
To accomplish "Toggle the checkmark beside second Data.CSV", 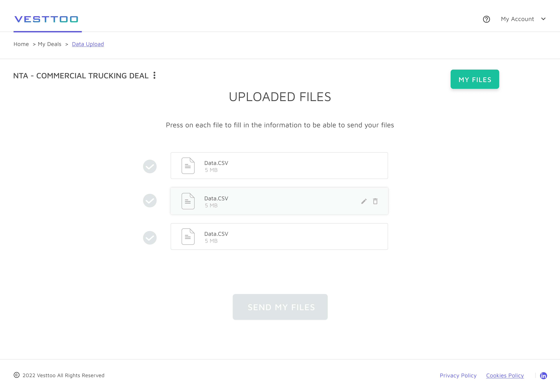I will pos(150,201).
